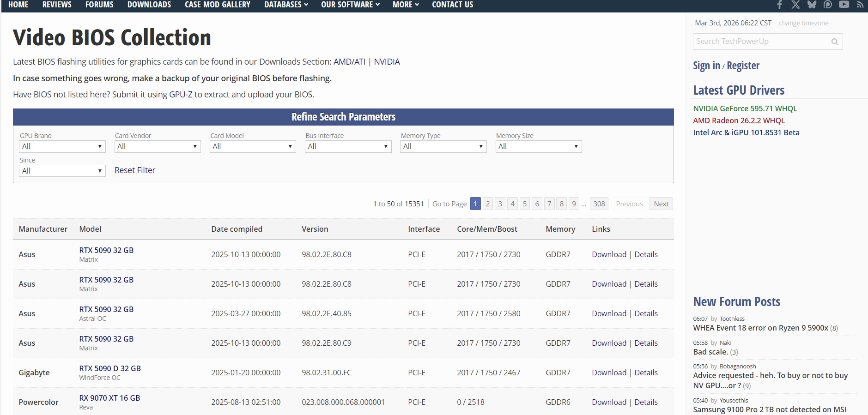This screenshot has height=415, width=868.
Task: Open the Since filter dropdown
Action: 62,171
